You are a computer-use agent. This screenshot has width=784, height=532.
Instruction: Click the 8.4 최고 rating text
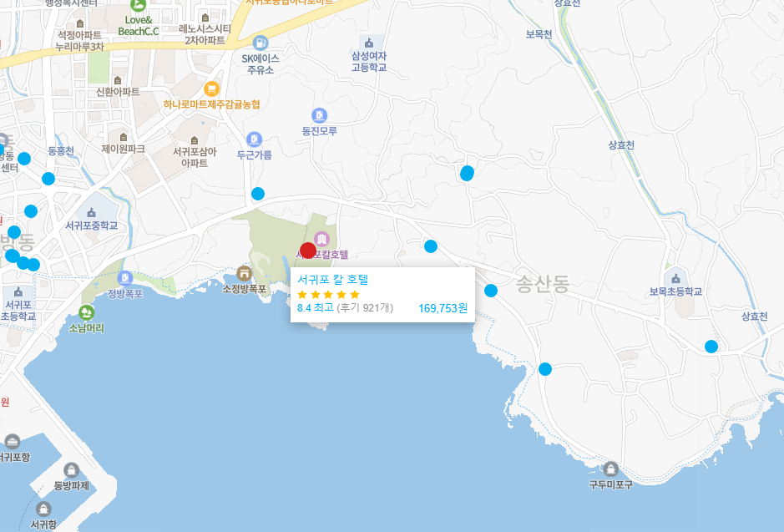click(315, 307)
